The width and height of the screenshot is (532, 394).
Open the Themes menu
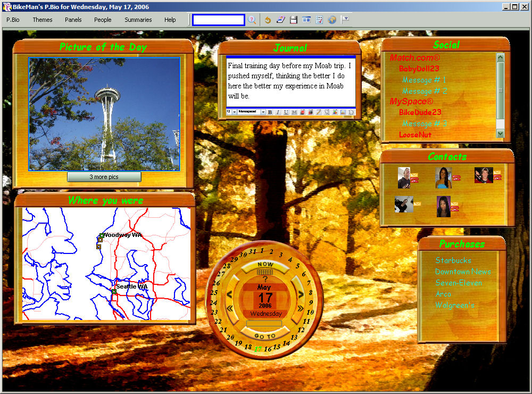43,20
